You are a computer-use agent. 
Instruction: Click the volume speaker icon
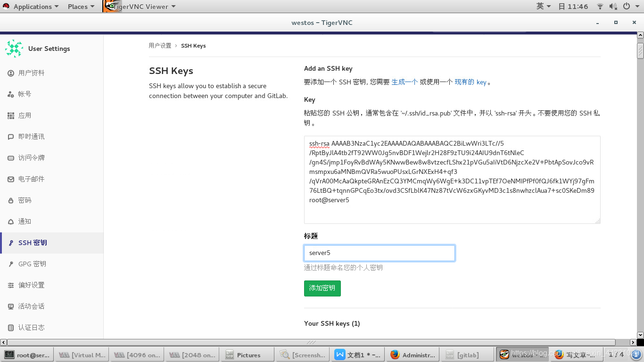pyautogui.click(x=613, y=7)
